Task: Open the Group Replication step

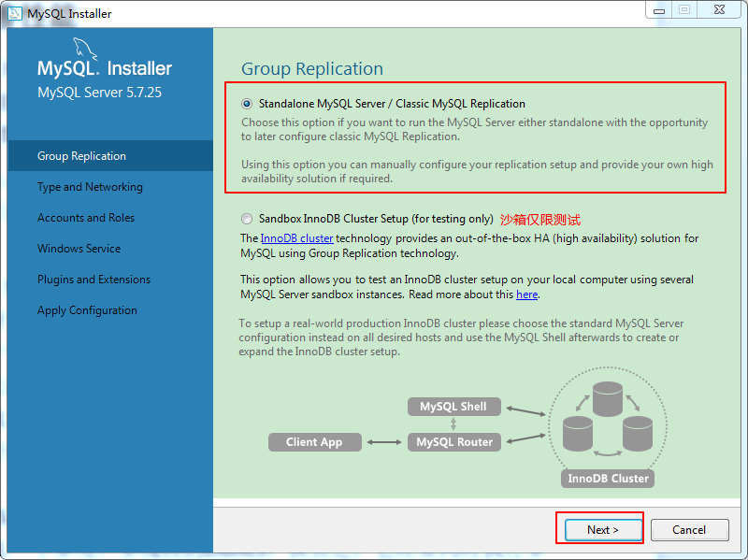Action: (x=81, y=156)
